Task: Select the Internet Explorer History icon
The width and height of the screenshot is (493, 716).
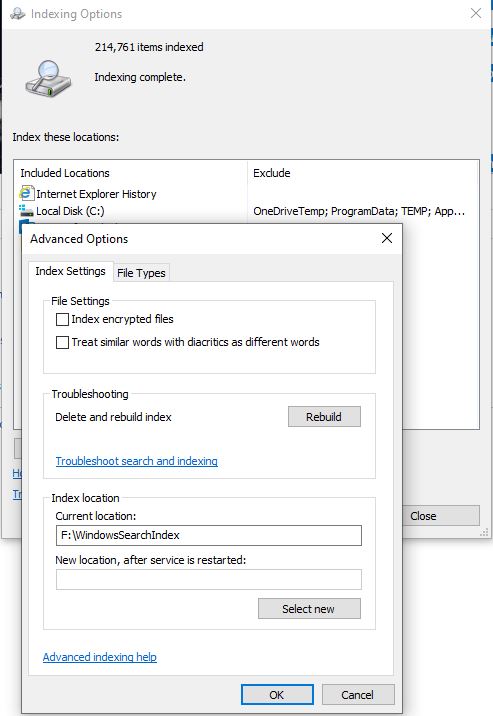Action: pos(26,193)
